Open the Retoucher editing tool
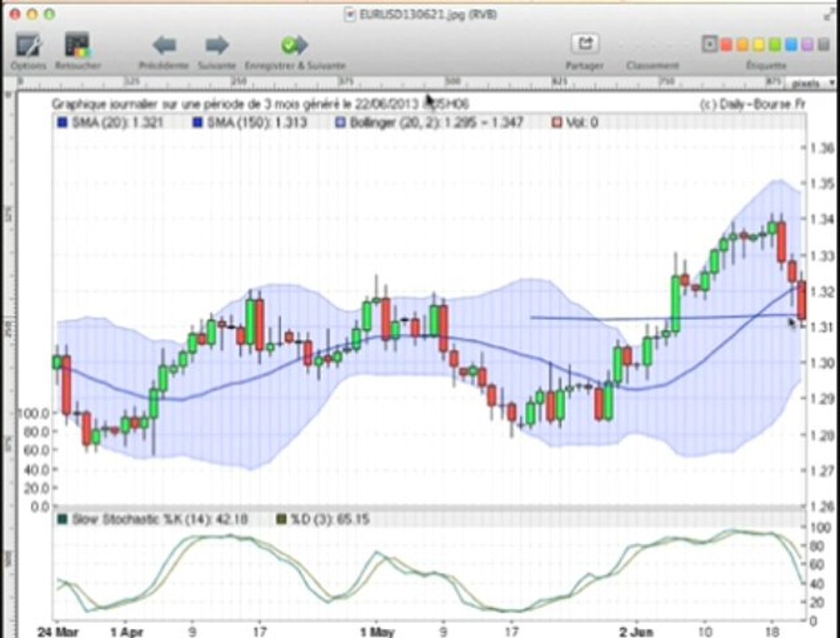Image resolution: width=840 pixels, height=638 pixels. (x=78, y=51)
